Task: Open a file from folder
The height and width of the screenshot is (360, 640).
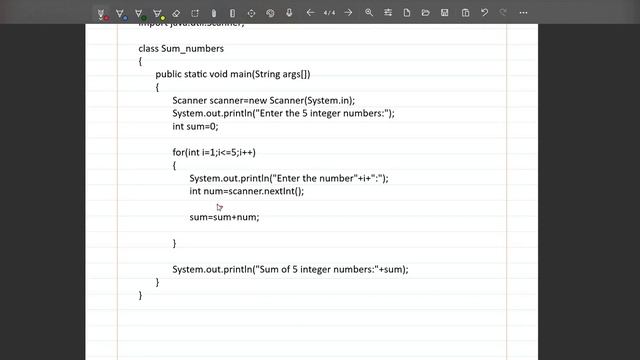Action: 425,13
